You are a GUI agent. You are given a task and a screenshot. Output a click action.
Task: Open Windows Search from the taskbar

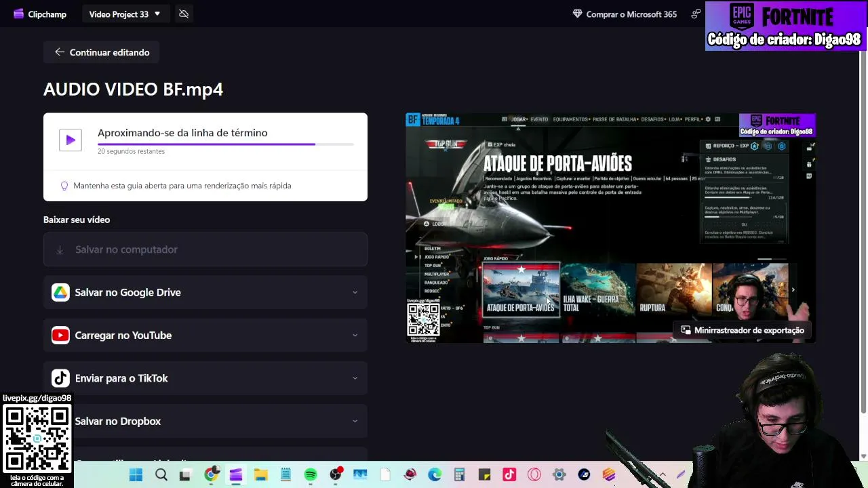pyautogui.click(x=161, y=474)
